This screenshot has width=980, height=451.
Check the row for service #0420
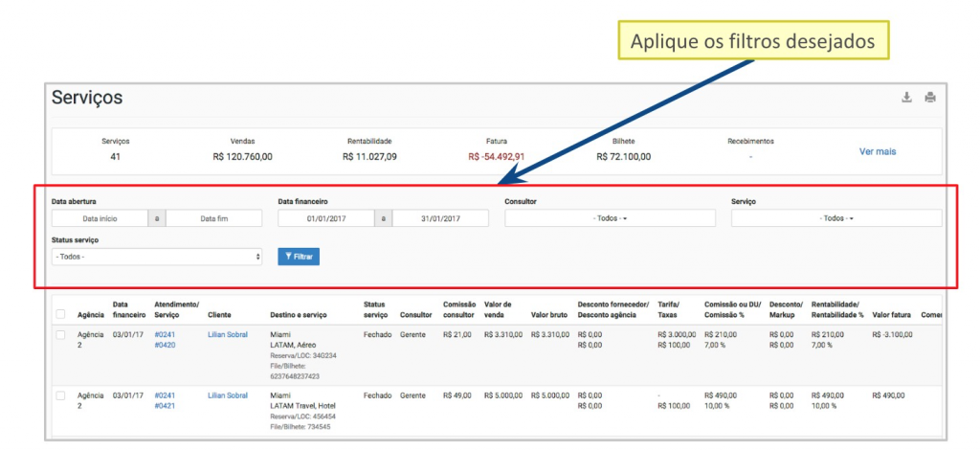60,335
